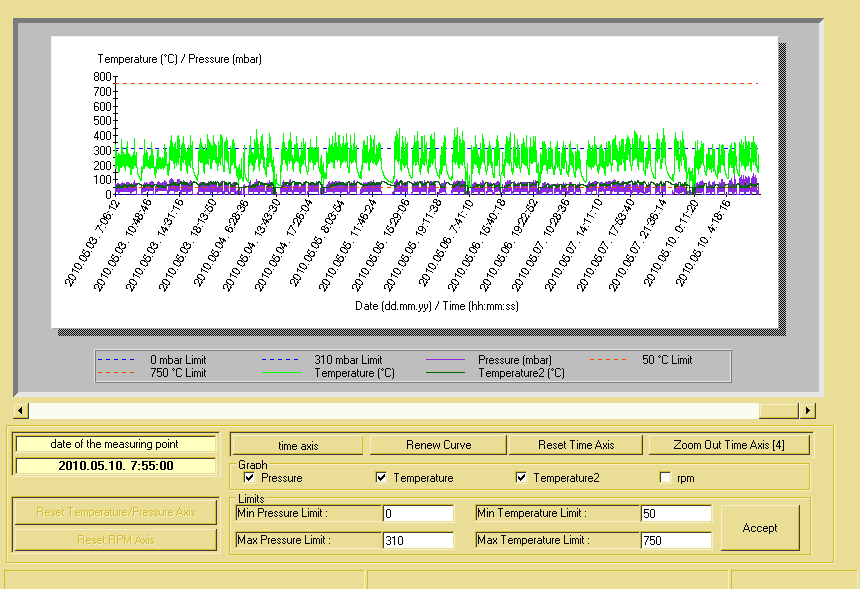Click the 100 tick label on the Y axis
Image resolution: width=860 pixels, height=589 pixels.
tap(102, 180)
